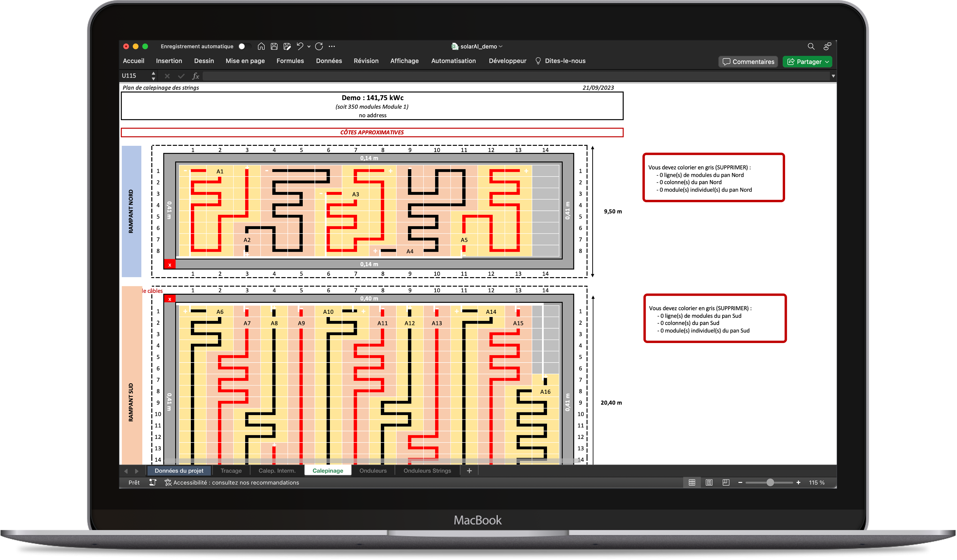Click the Name Box showing U115

135,76
